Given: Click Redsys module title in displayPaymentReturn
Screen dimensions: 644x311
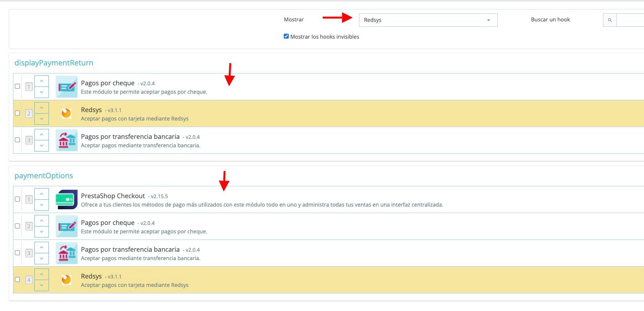Looking at the screenshot, I should [91, 110].
